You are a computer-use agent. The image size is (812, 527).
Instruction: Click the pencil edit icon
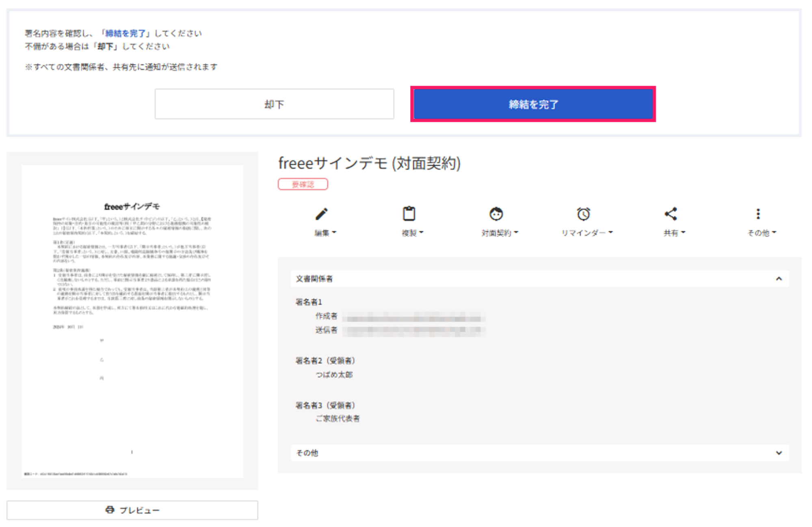tap(321, 214)
